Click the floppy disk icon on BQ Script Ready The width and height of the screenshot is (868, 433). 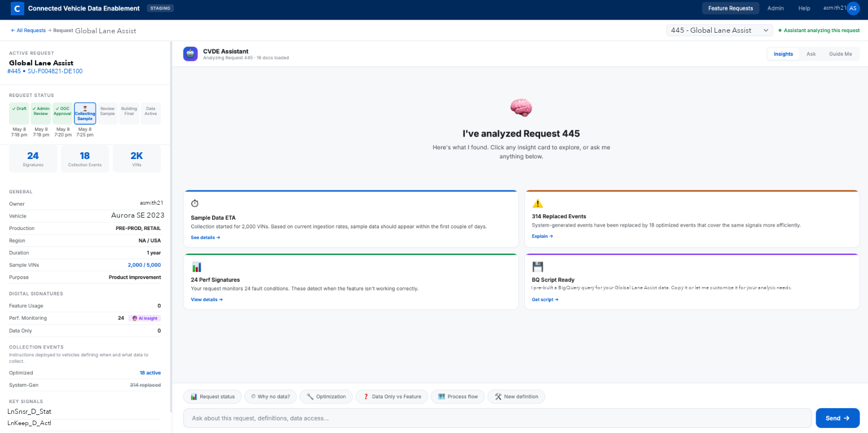pyautogui.click(x=537, y=267)
